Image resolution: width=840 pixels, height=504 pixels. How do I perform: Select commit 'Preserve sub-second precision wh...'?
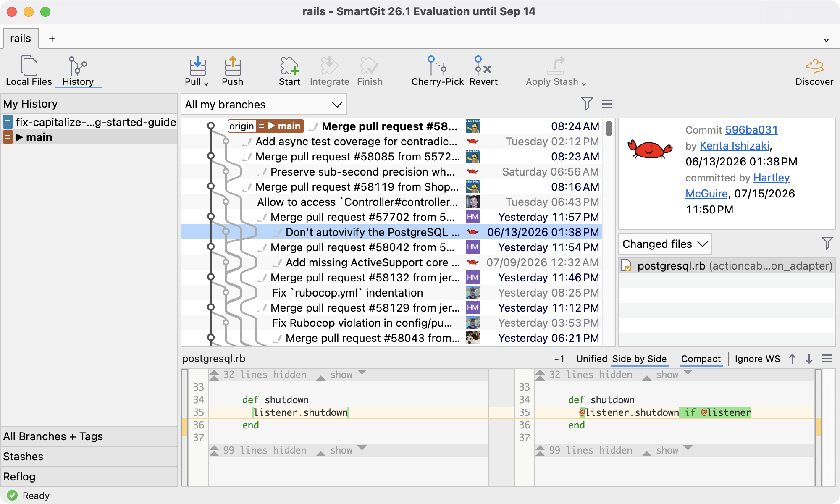click(391, 172)
